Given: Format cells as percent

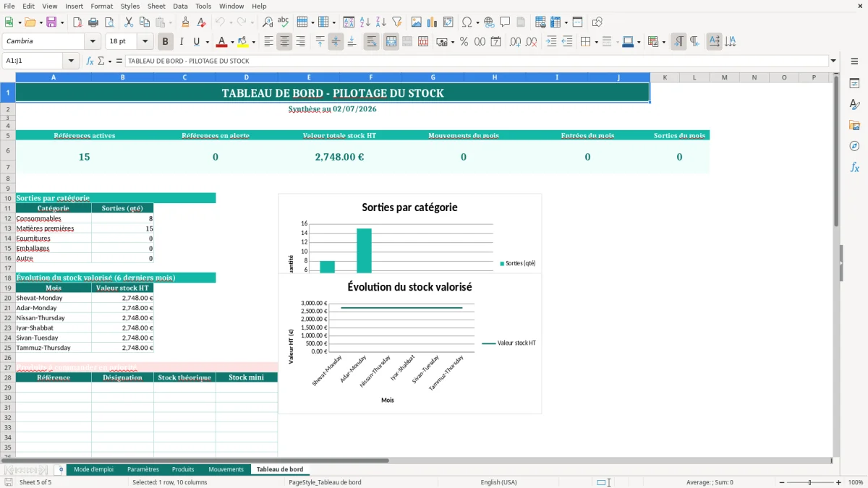Looking at the screenshot, I should click(x=464, y=42).
